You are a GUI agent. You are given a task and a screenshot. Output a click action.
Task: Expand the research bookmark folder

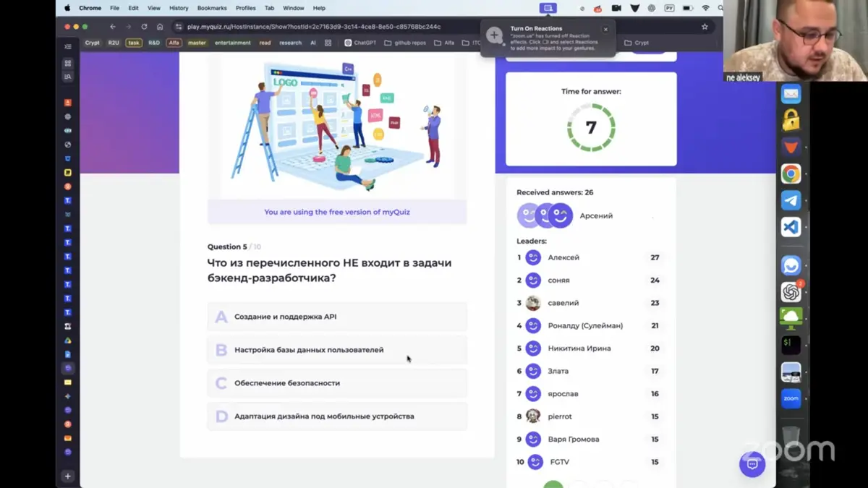(290, 43)
